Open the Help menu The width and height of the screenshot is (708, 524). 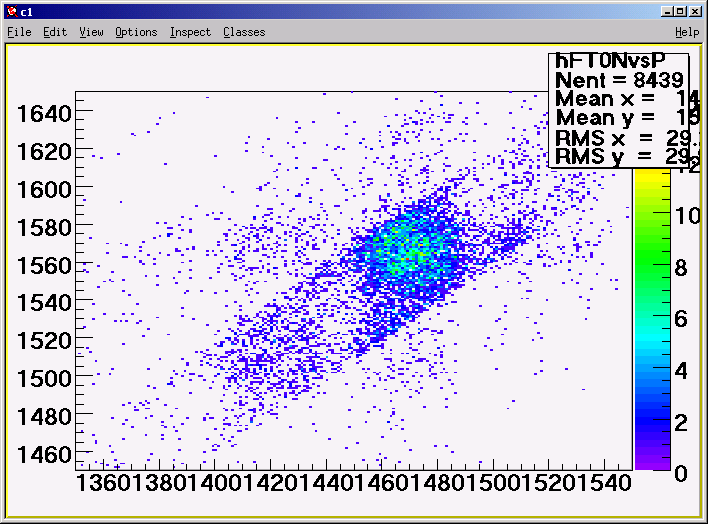tap(687, 32)
